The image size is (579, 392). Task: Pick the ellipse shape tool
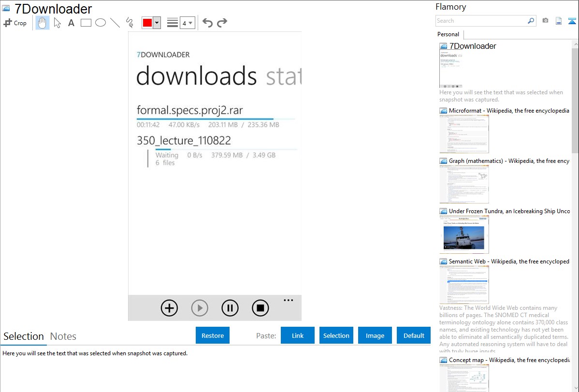click(101, 23)
